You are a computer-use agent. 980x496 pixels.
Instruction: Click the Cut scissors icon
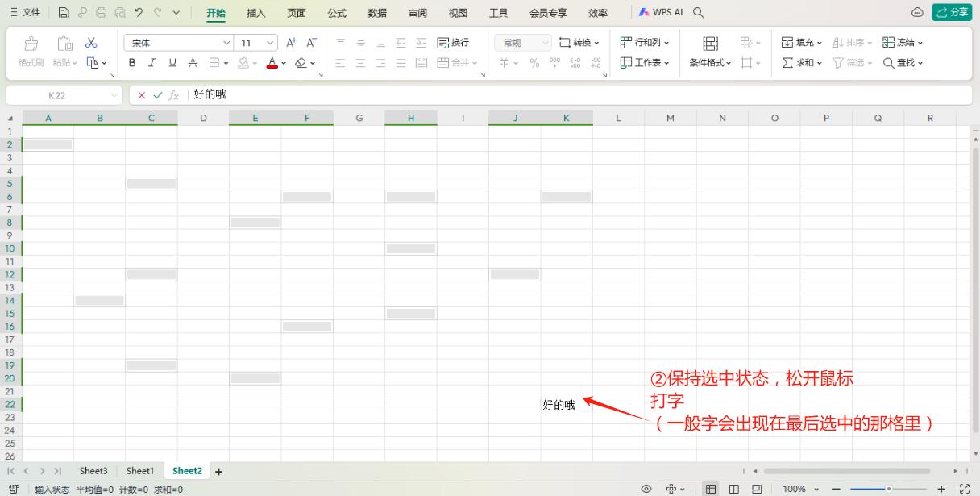pos(91,43)
